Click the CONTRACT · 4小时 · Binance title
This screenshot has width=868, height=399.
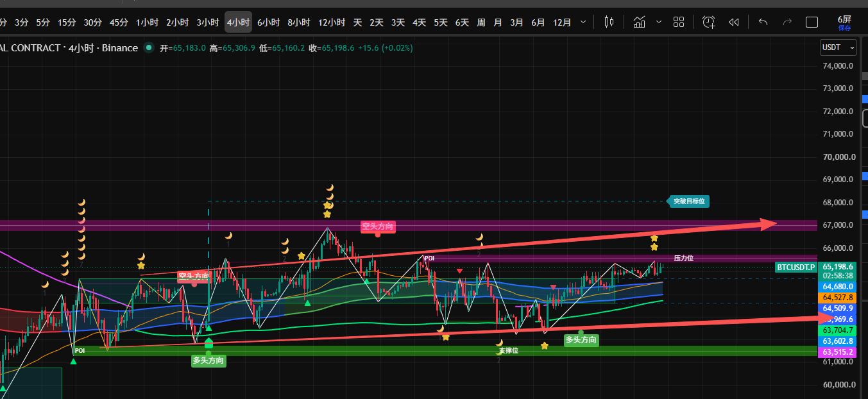coord(69,47)
